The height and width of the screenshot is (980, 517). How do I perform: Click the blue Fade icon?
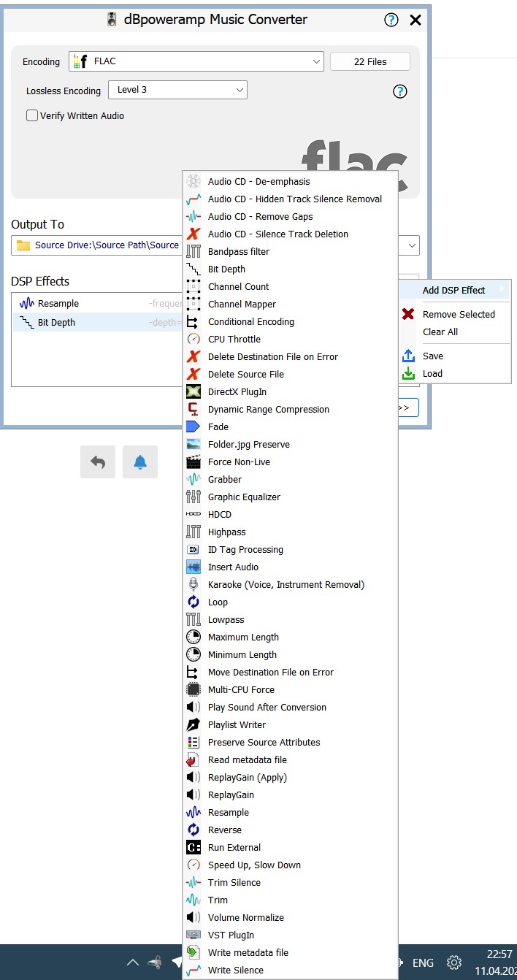[x=194, y=426]
